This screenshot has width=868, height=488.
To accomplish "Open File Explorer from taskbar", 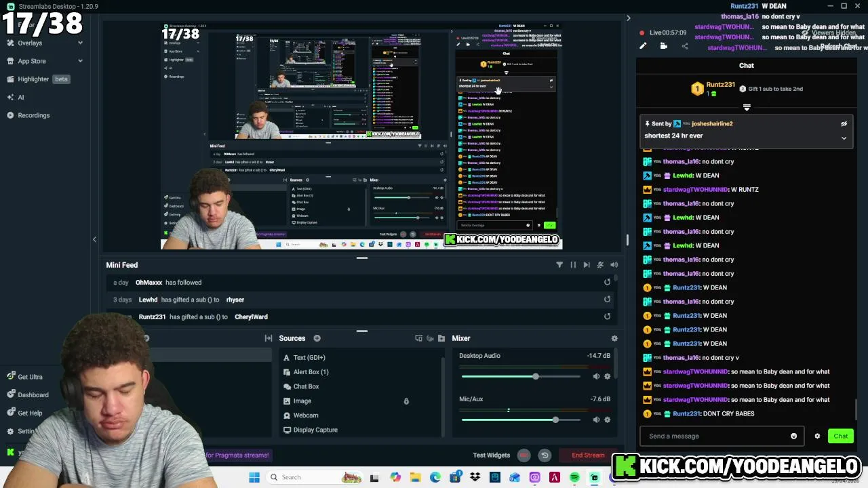I will point(415,478).
